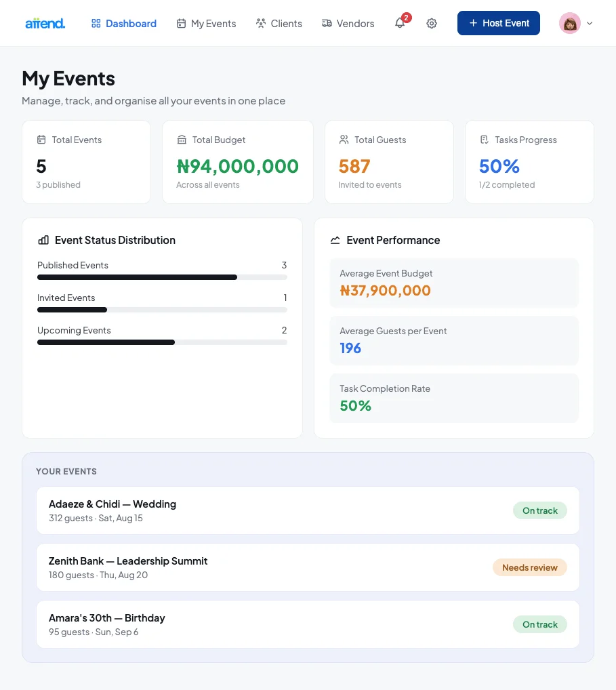Click the On track badge for Wedding
Viewport: 616px width, 690px height.
click(540, 510)
